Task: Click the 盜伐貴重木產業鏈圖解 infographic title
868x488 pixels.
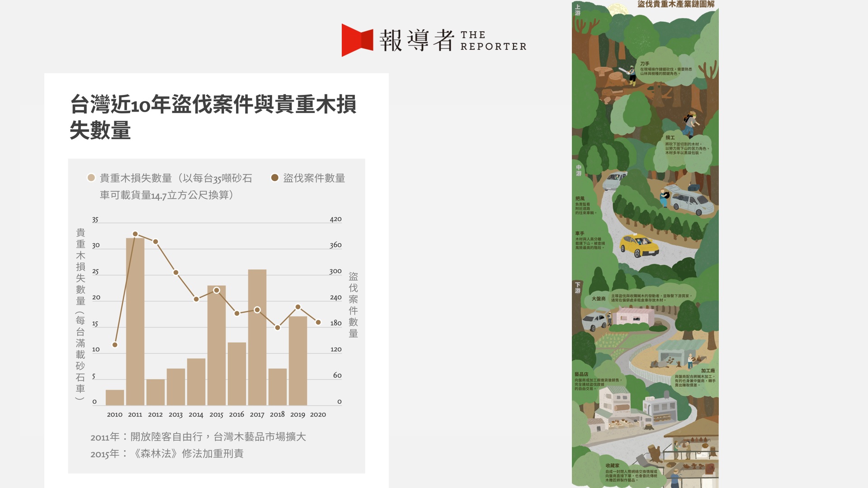Action: 675,4
